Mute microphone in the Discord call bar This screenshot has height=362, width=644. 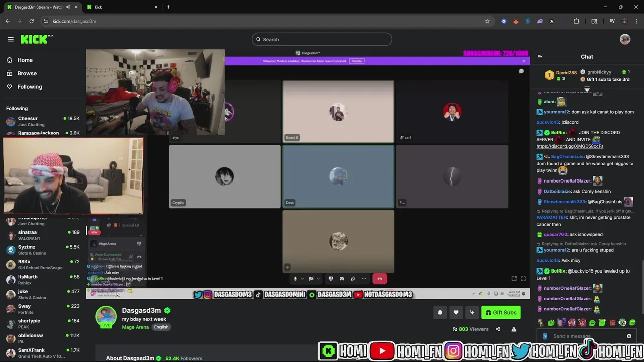[295, 279]
